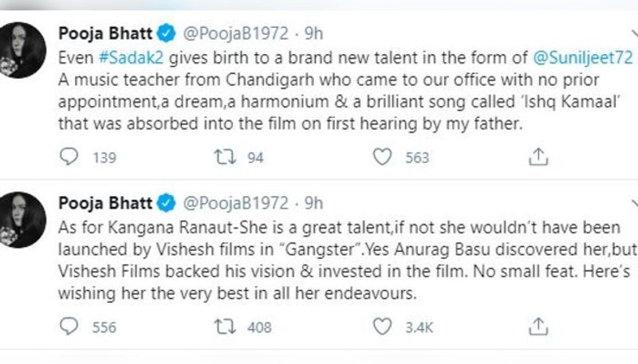
Task: Retweet the Sadak2 tweet
Action: tap(225, 157)
